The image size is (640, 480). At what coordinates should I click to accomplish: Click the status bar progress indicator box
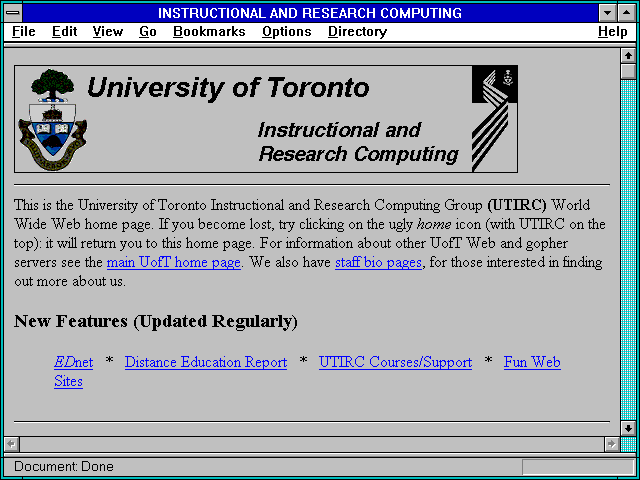click(578, 467)
